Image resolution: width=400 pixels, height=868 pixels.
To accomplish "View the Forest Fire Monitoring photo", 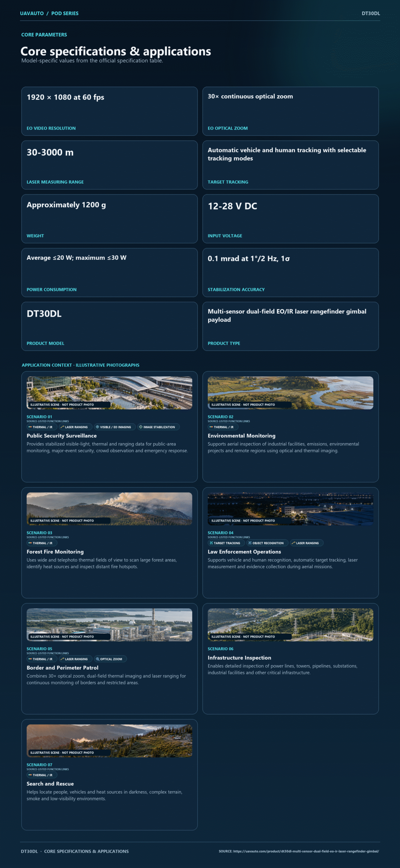I will 109,509.
